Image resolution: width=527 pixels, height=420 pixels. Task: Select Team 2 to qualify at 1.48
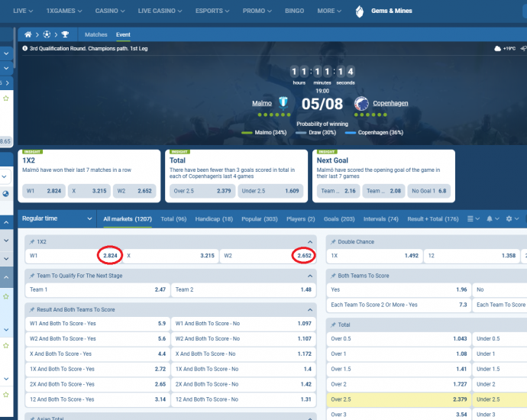tap(244, 289)
